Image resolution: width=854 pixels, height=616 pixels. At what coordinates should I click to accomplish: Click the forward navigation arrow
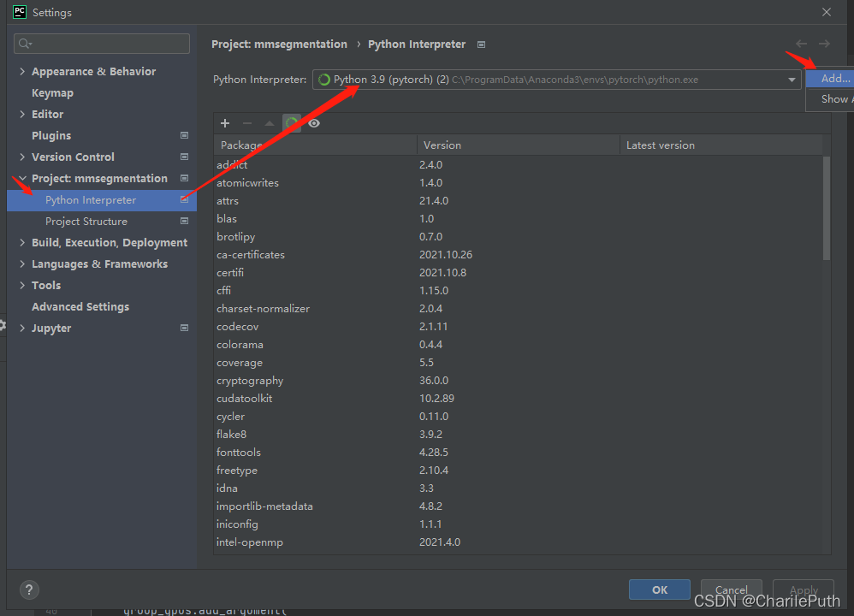click(825, 44)
